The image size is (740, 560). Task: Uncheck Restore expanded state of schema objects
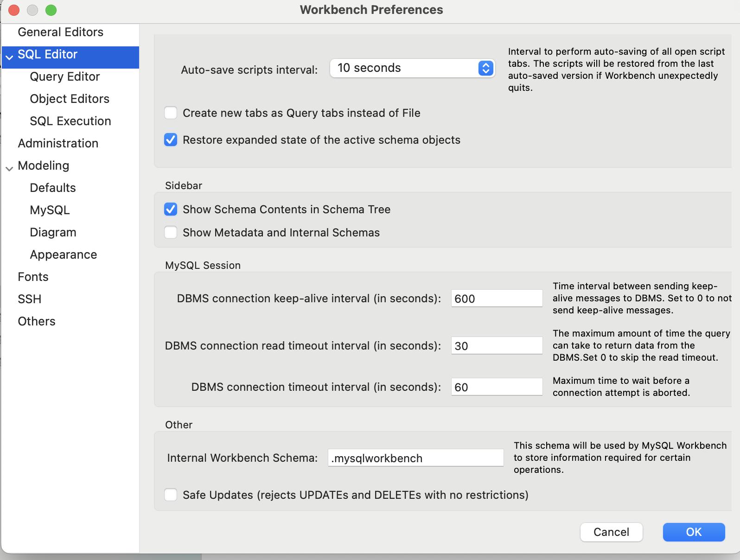coord(171,140)
